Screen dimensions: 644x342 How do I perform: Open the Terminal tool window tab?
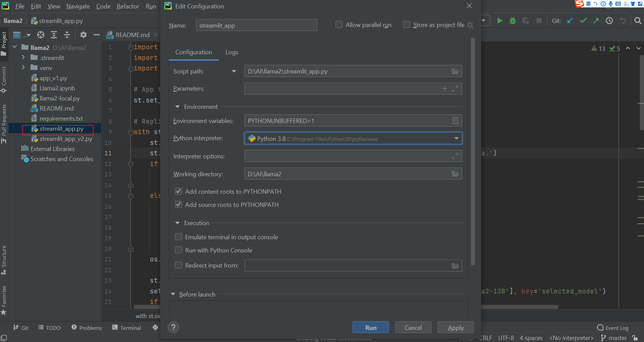[127, 328]
